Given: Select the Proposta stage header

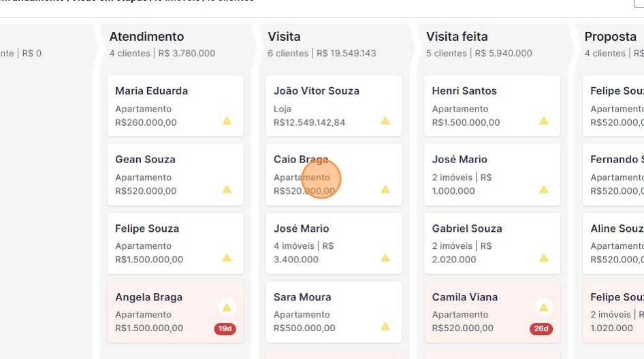Looking at the screenshot, I should click(610, 37).
